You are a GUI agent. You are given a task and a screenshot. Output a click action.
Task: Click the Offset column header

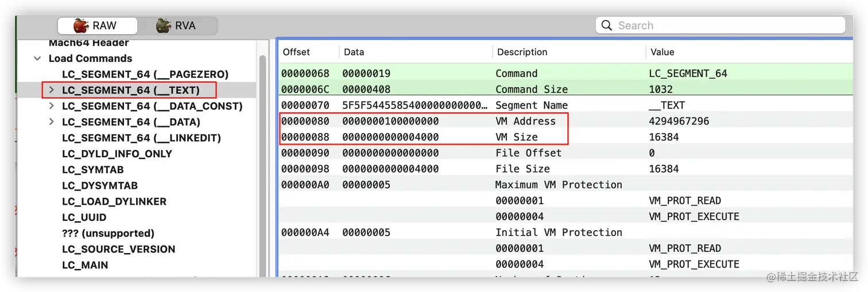296,52
